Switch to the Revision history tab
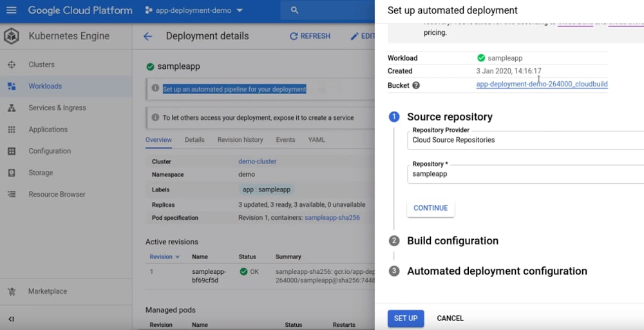Image resolution: width=644 pixels, height=330 pixels. 240,140
